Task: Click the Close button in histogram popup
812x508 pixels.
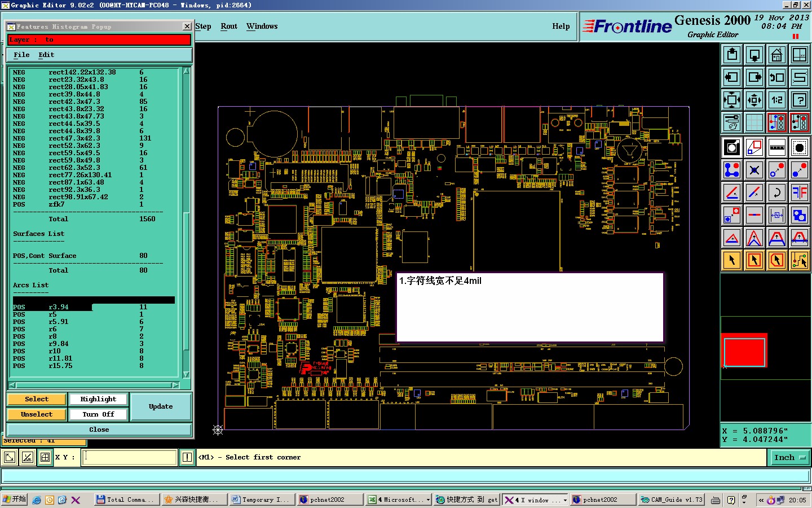Action: [x=99, y=430]
